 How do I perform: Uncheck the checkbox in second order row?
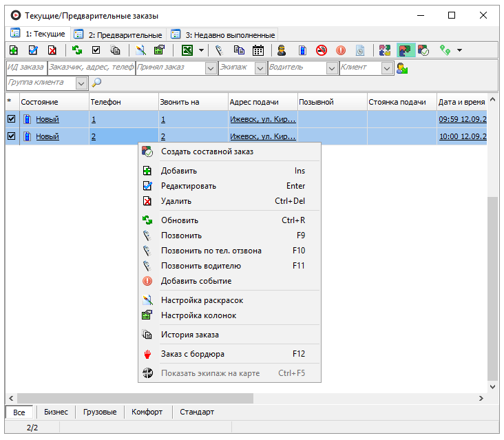11,136
